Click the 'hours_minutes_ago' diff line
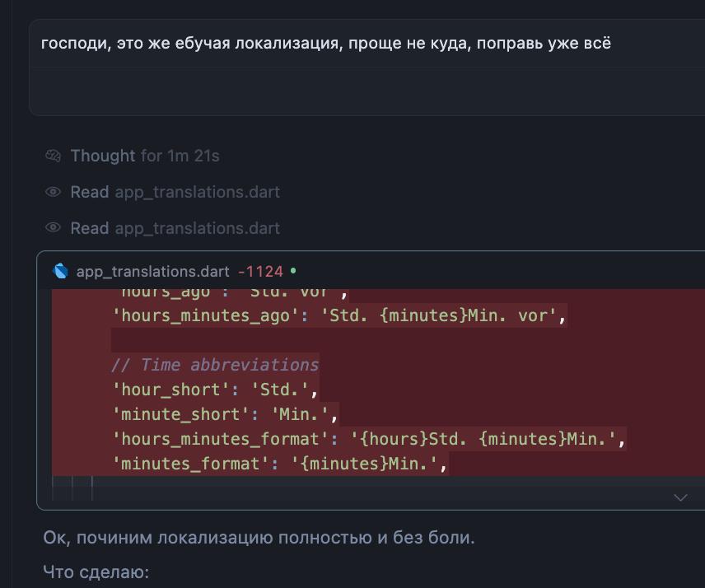705x588 pixels. tap(339, 315)
